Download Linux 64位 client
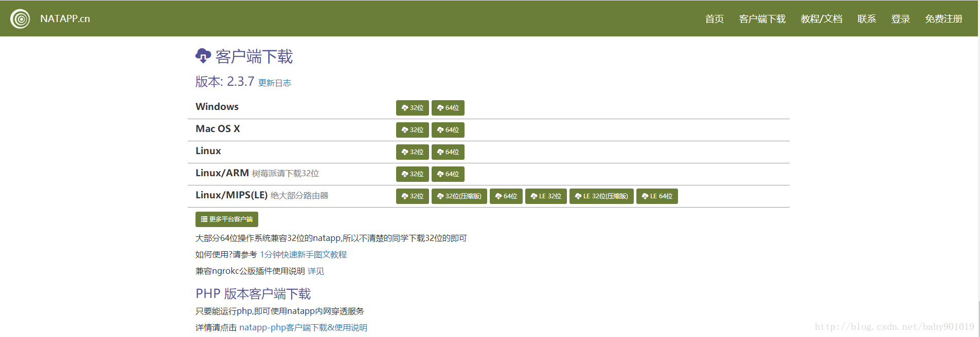The image size is (980, 337). [x=448, y=152]
